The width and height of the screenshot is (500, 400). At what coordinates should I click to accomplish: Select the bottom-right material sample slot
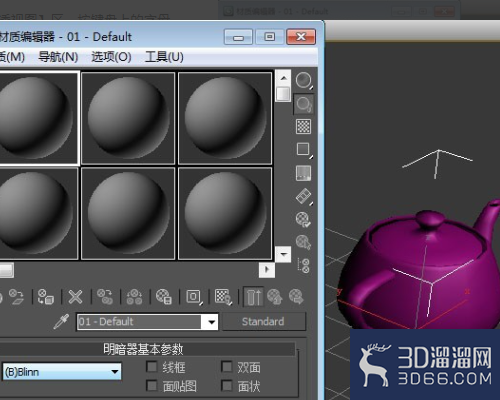(x=225, y=214)
